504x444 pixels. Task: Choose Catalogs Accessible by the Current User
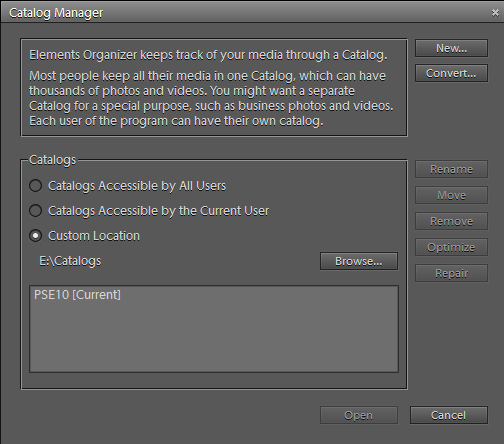coord(36,211)
